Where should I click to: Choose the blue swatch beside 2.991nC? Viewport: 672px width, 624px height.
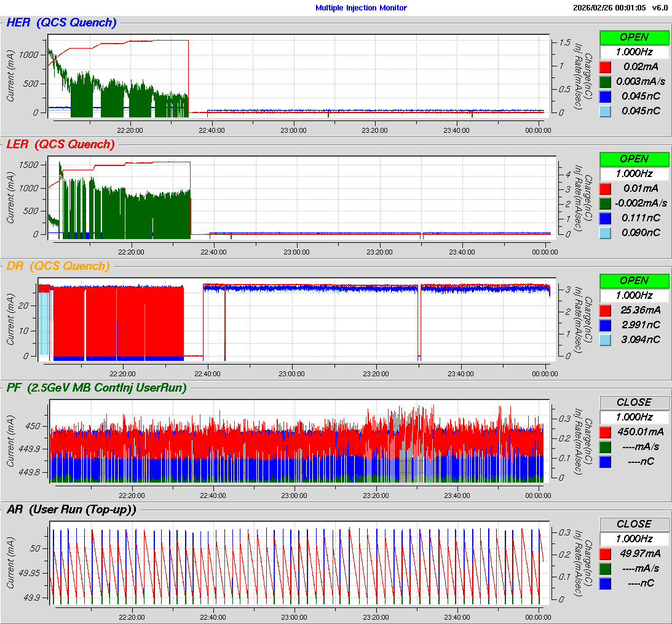pyautogui.click(x=606, y=325)
